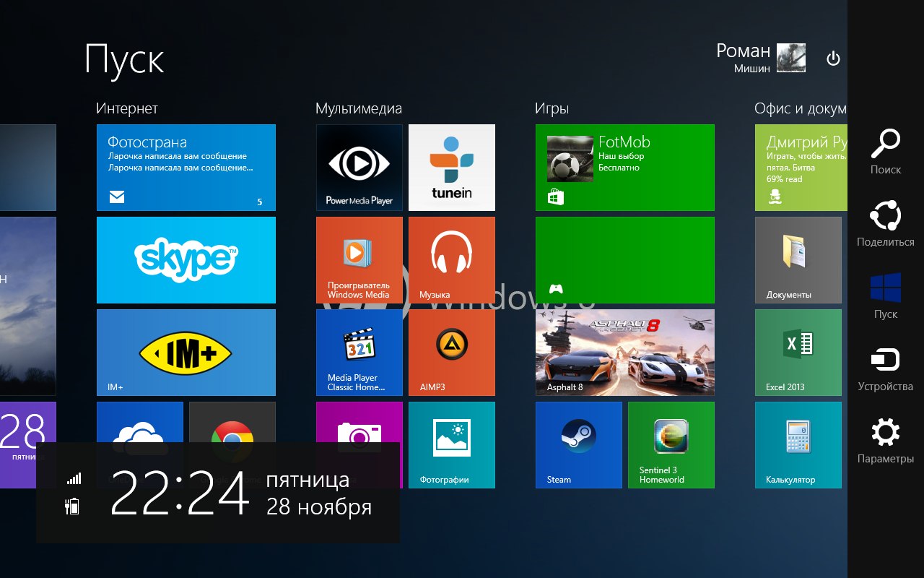
Task: Open Excel 2013 tile
Action: coord(798,353)
